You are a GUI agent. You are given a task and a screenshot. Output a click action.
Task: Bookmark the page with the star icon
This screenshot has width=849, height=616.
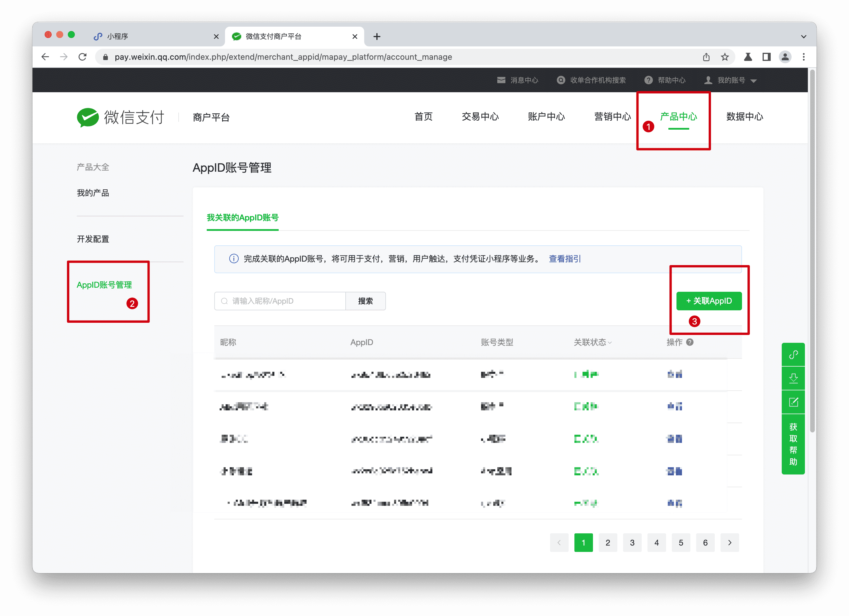pos(725,57)
